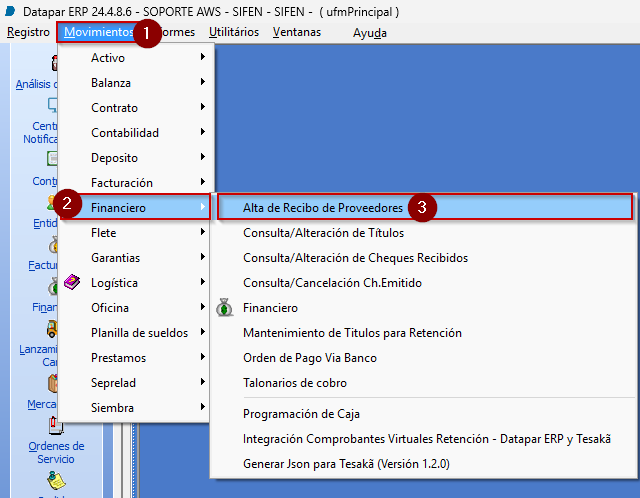Screen dimensions: 640x498
Task: Click the Ordenes de Servicio clipboard icon
Action: point(56,426)
